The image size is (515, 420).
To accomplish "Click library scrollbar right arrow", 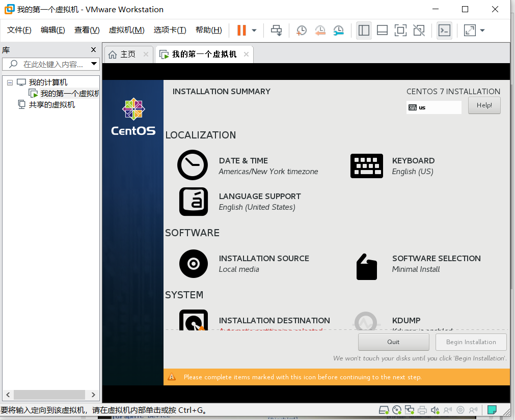I will click(x=93, y=395).
